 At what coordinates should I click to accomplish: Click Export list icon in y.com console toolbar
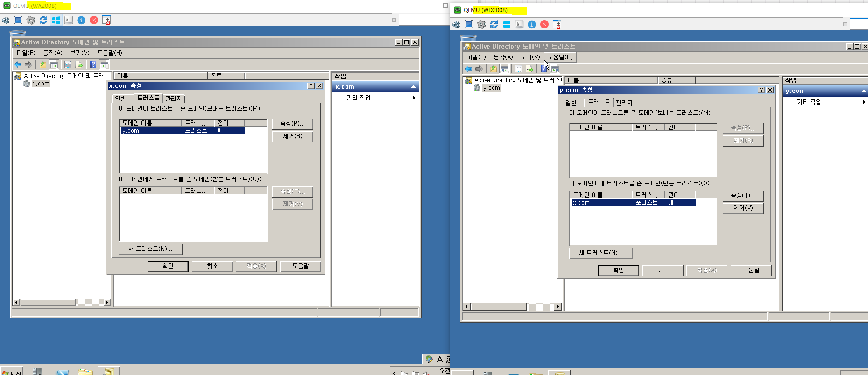coord(529,69)
